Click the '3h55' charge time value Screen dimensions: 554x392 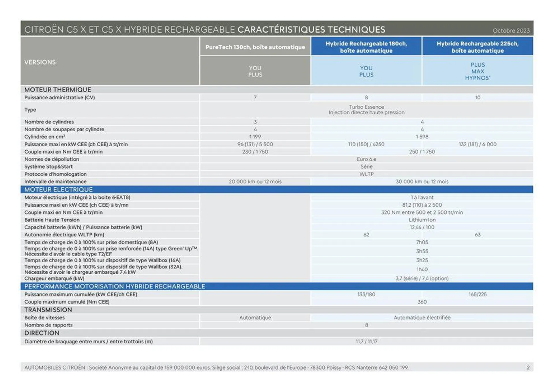422,251
